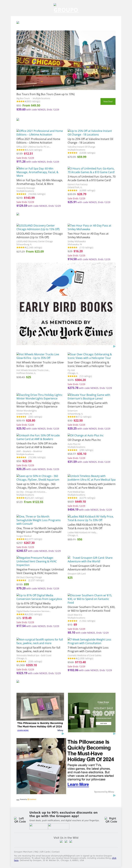The width and height of the screenshot is (132, 868).
Task: Click the first app store download badge
Action: [x=38, y=826]
